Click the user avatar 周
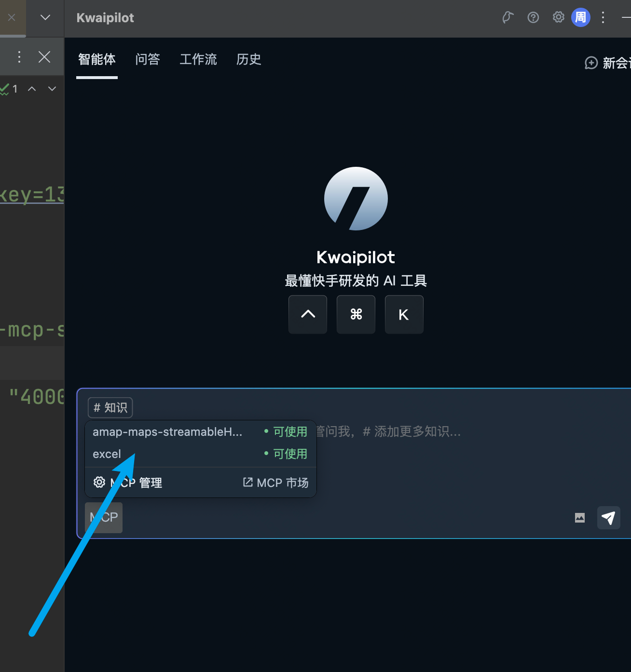The height and width of the screenshot is (672, 631). tap(580, 17)
